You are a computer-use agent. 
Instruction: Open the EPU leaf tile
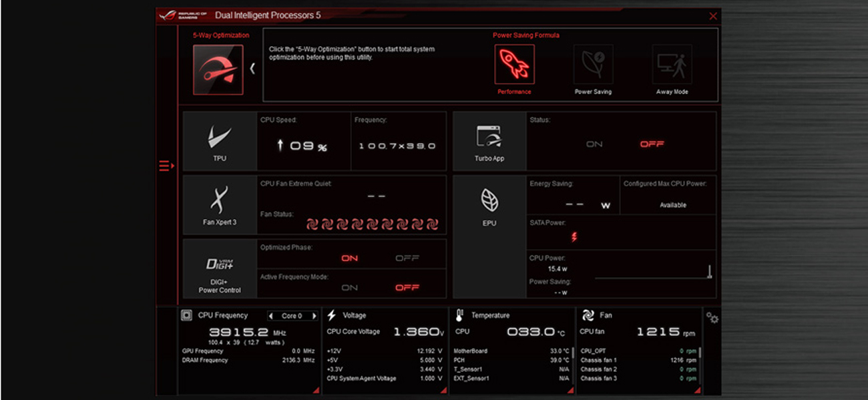point(489,237)
